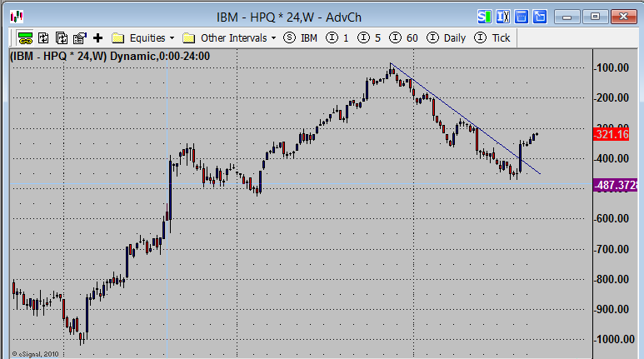The width and height of the screenshot is (644, 359).
Task: Click the black plus add-symbol icon
Action: click(x=97, y=38)
